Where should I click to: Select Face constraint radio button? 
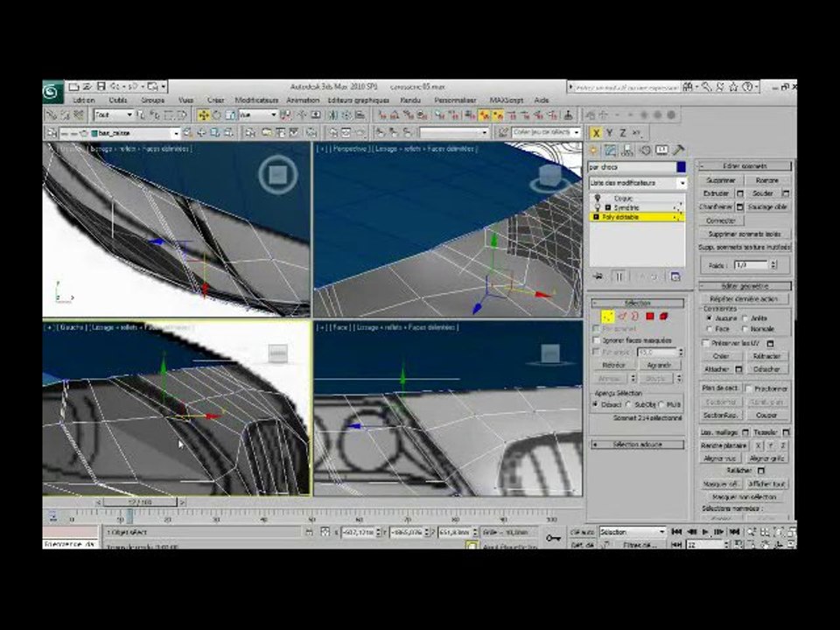[709, 329]
